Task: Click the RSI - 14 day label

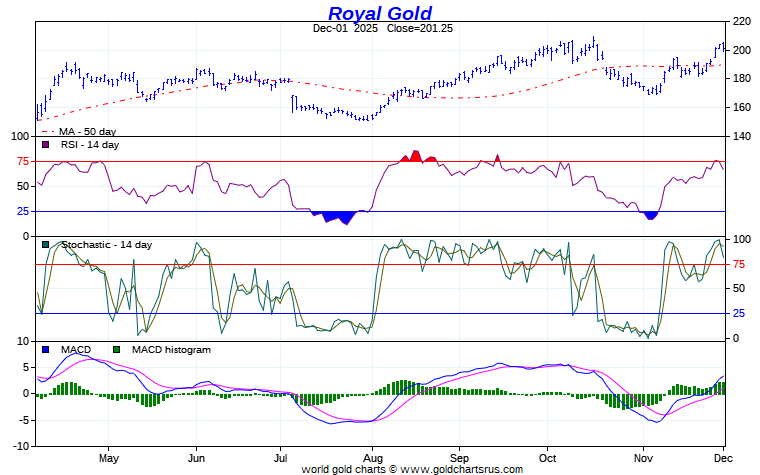Action: click(90, 144)
